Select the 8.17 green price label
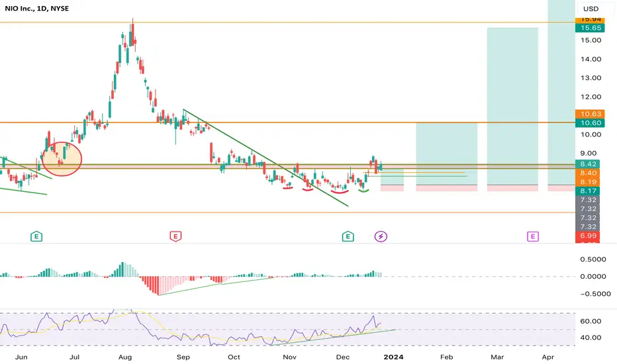Screen dimensions: 617x364 coord(587,191)
